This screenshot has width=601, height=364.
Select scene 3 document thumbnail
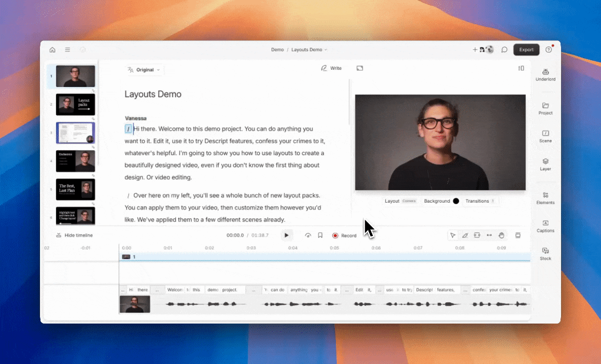coord(75,133)
